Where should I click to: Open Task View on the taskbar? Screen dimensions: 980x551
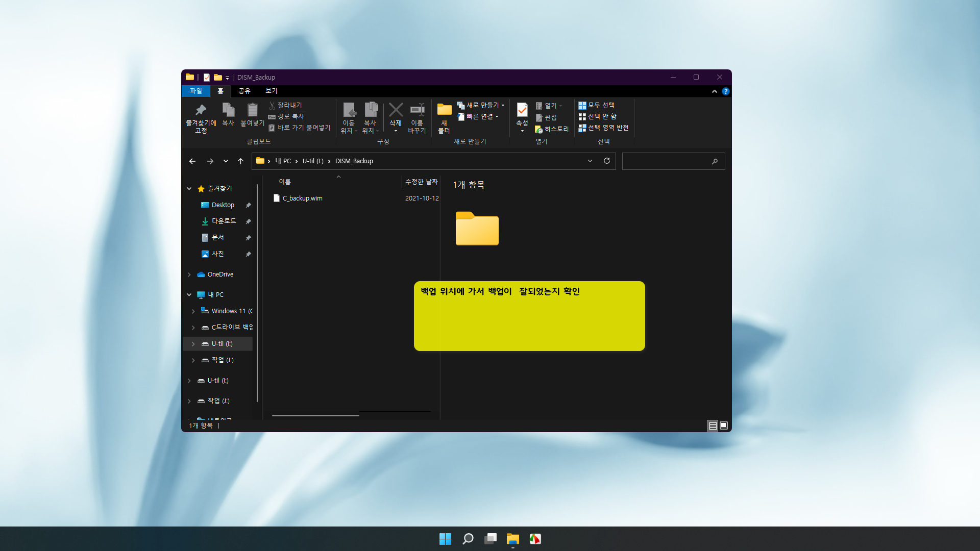pyautogui.click(x=490, y=539)
